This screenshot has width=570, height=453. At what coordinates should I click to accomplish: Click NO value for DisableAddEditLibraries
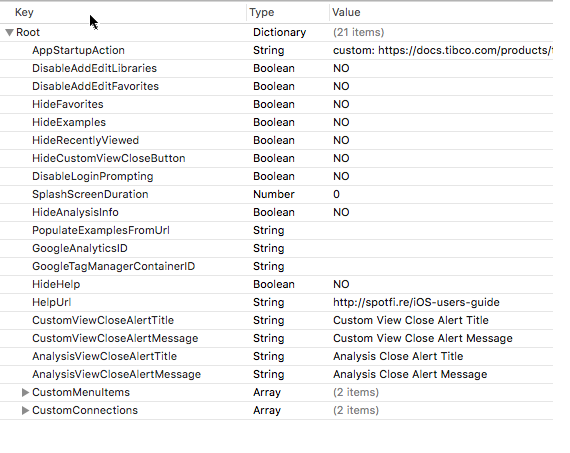(341, 68)
